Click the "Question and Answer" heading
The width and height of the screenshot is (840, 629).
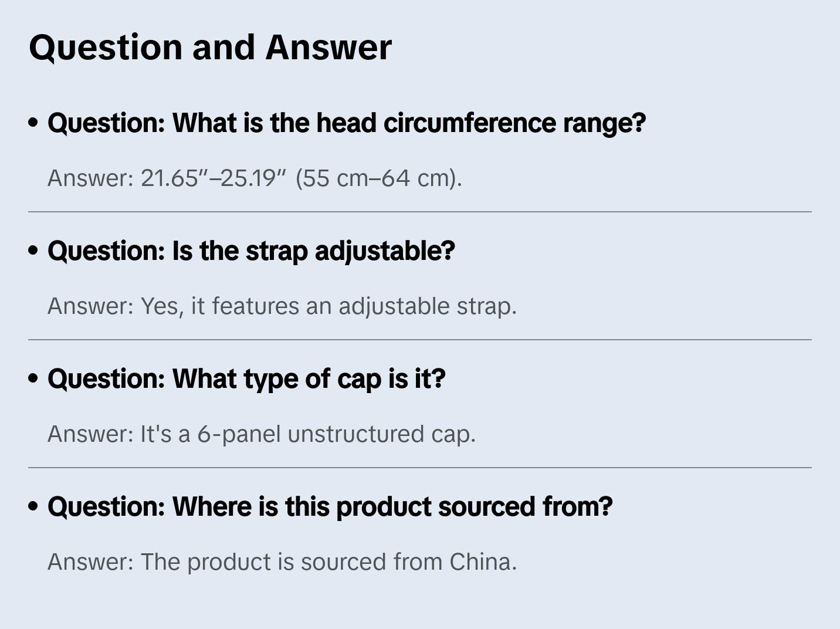(210, 47)
